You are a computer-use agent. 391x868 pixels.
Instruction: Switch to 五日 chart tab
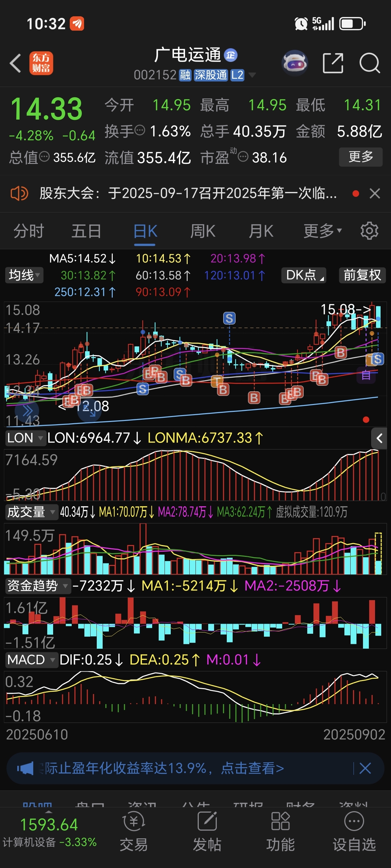[87, 231]
